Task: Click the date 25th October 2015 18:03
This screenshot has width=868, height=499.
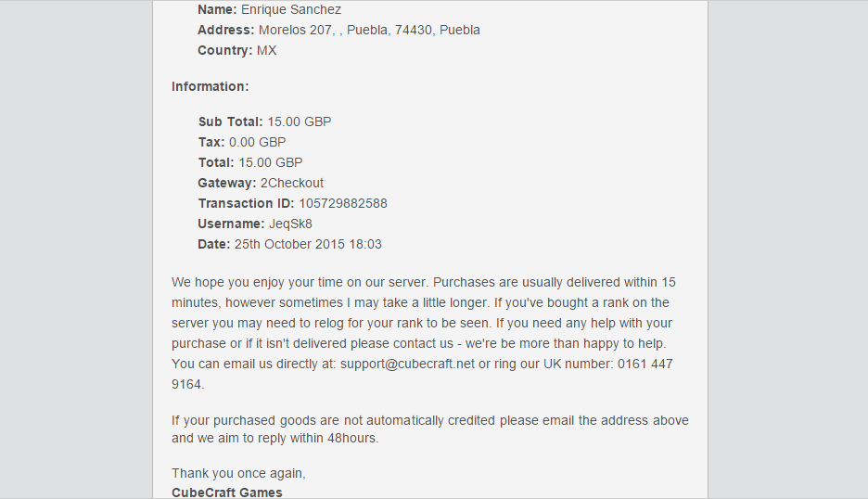Action: (308, 244)
